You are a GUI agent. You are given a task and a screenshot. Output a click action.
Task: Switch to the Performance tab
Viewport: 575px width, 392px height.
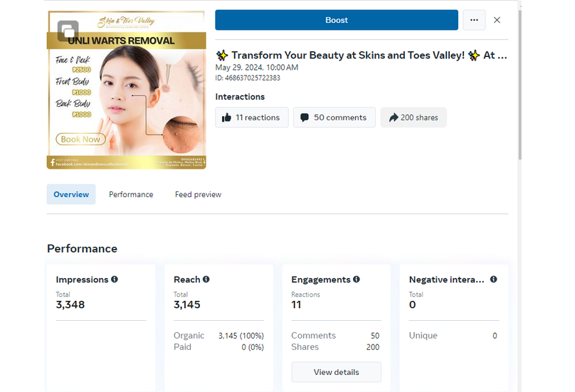[x=131, y=194]
